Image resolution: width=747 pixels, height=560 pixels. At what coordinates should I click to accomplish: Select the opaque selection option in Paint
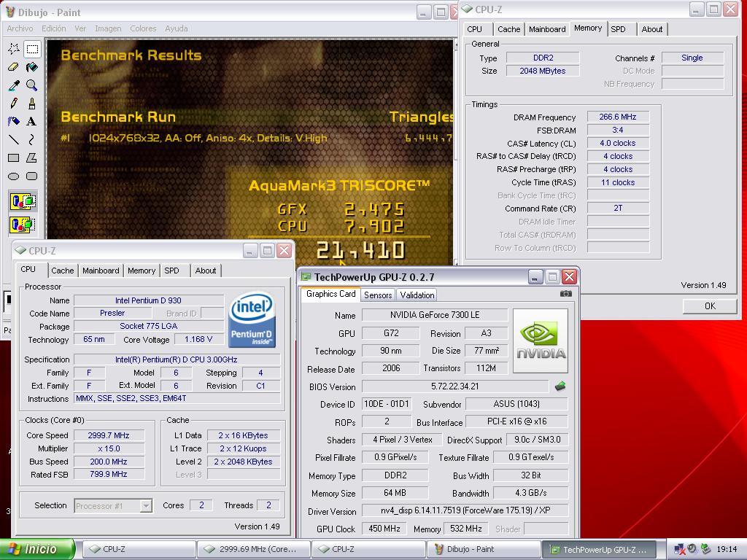click(x=23, y=201)
